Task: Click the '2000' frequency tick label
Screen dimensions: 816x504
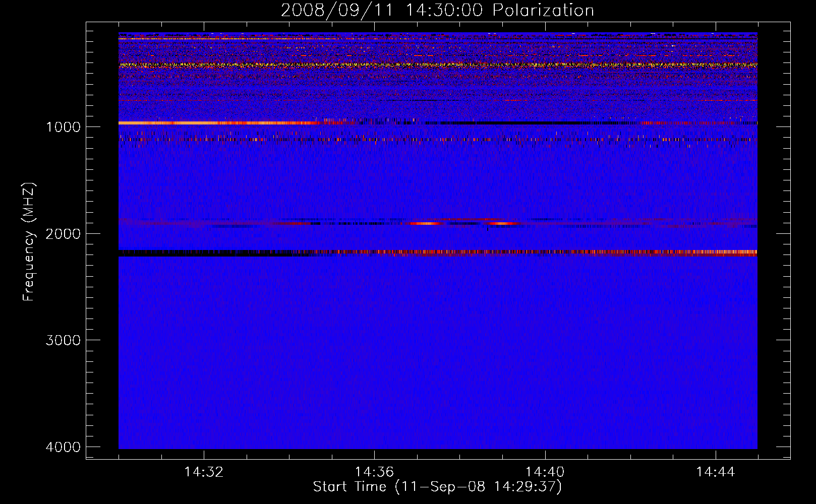Action: pyautogui.click(x=63, y=233)
